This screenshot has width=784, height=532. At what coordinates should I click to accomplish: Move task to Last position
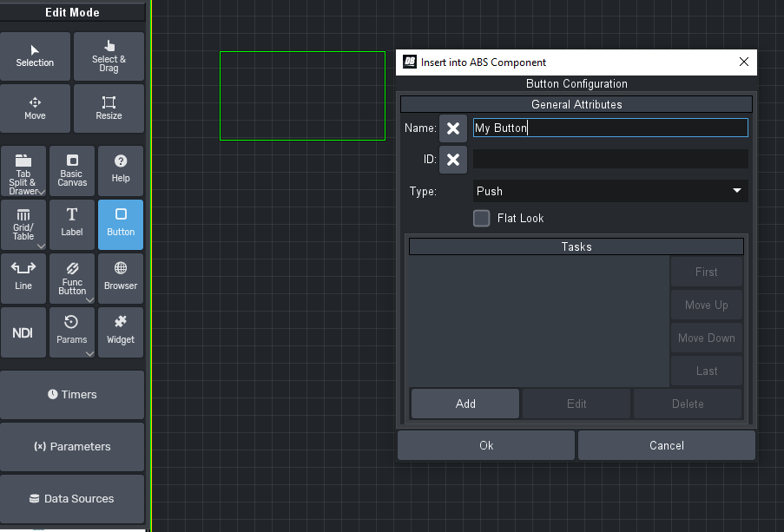pos(707,371)
